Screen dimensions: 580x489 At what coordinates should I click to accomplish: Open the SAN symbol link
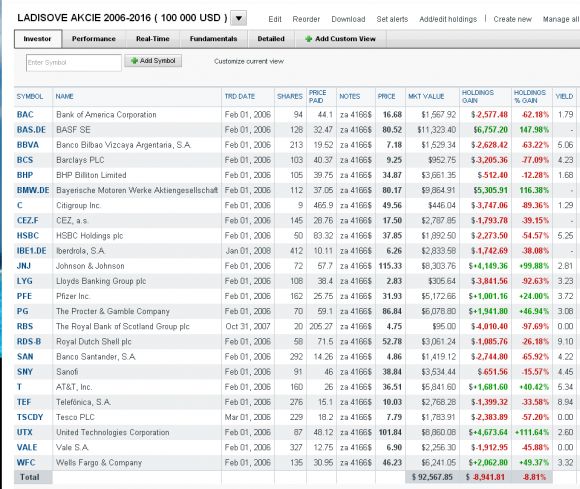click(x=25, y=357)
